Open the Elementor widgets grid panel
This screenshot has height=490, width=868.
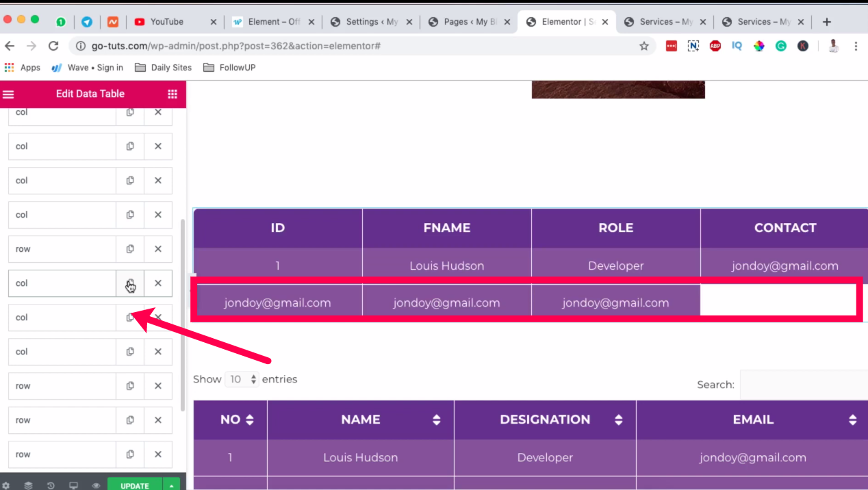(173, 94)
